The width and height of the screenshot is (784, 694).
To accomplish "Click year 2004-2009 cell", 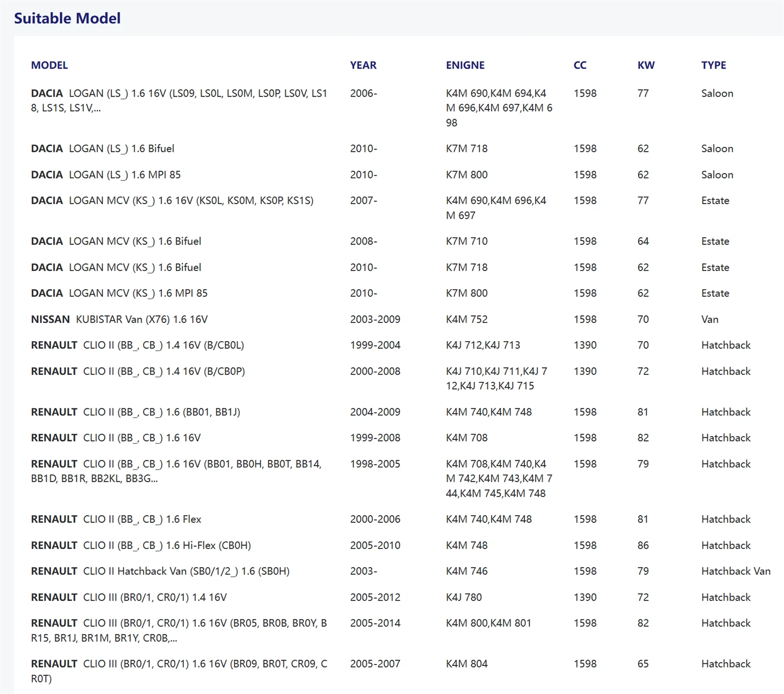I will (375, 412).
